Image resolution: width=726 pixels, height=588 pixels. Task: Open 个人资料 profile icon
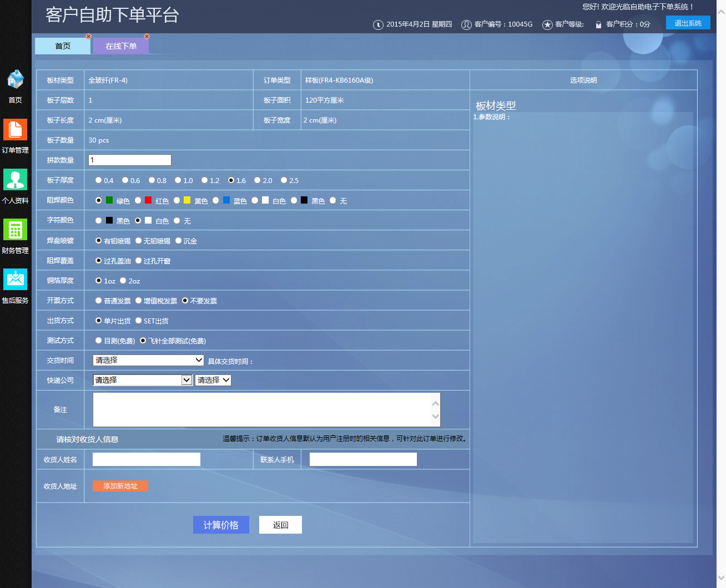click(x=15, y=180)
